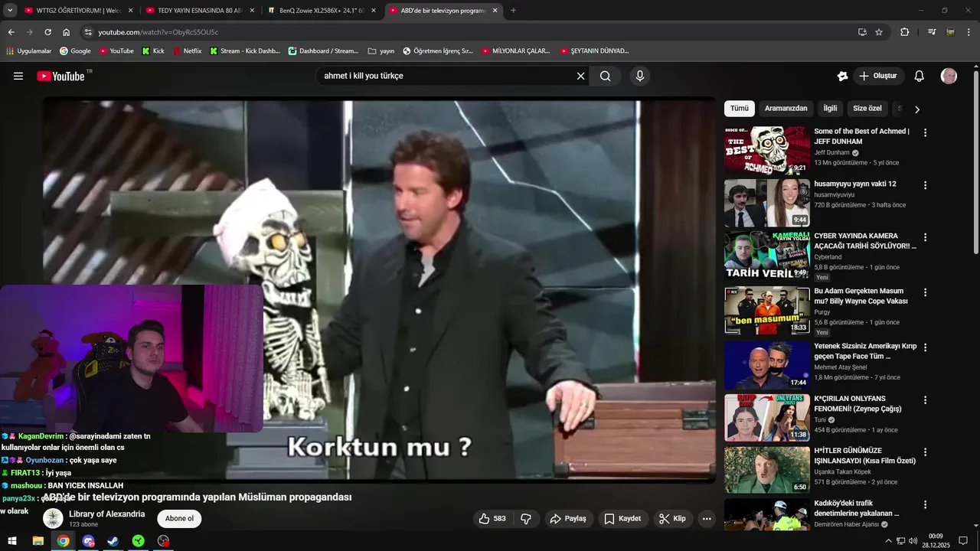Select the İlgili filter chip
The image size is (980, 551).
point(830,109)
